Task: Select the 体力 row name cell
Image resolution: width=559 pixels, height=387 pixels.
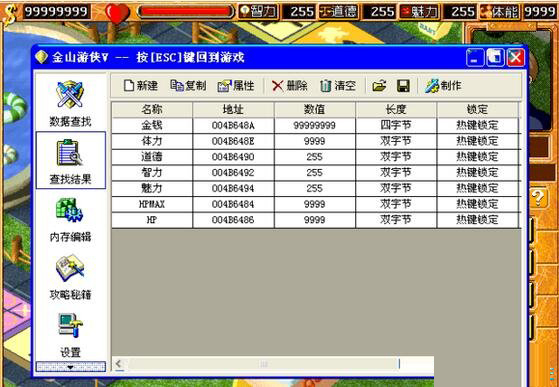Action: point(152,141)
